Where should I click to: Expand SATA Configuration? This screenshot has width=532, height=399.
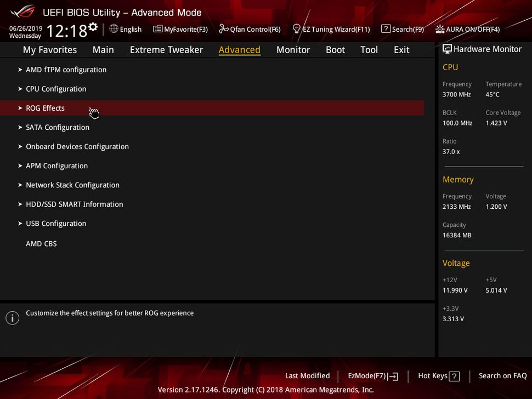tap(57, 127)
